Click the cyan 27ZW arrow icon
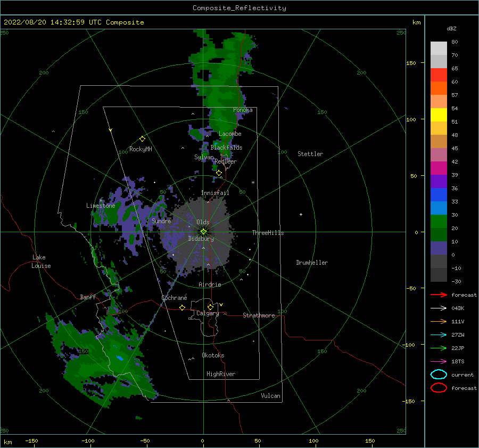 click(x=439, y=335)
